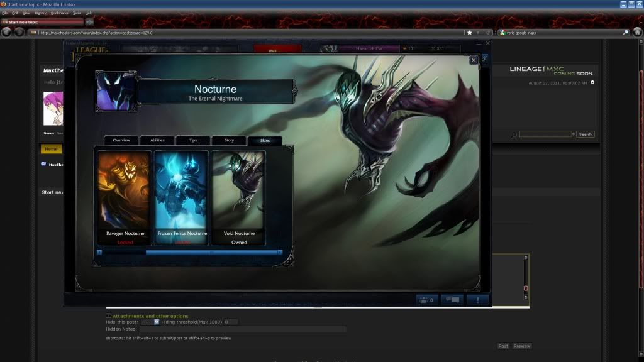Click the Post button
The height and width of the screenshot is (362, 644).
tap(503, 346)
